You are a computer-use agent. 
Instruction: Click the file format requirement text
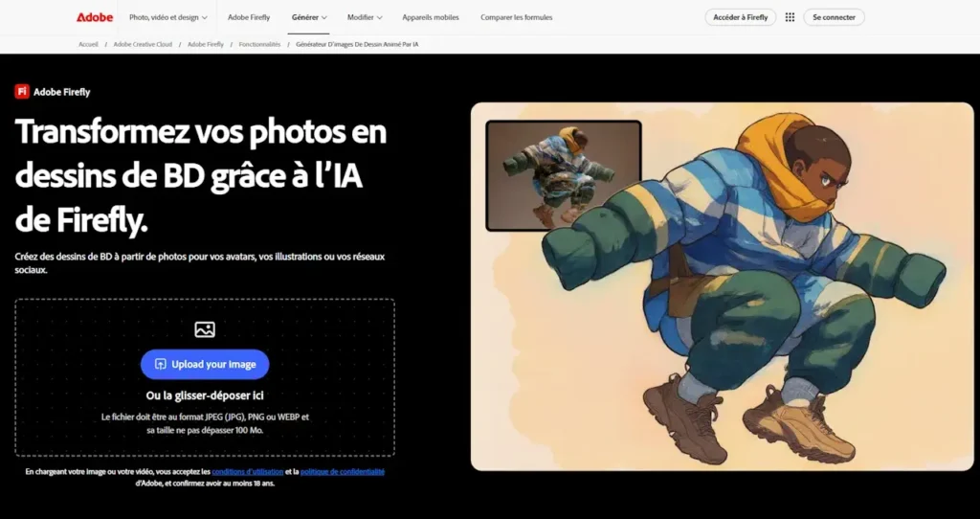tap(205, 423)
